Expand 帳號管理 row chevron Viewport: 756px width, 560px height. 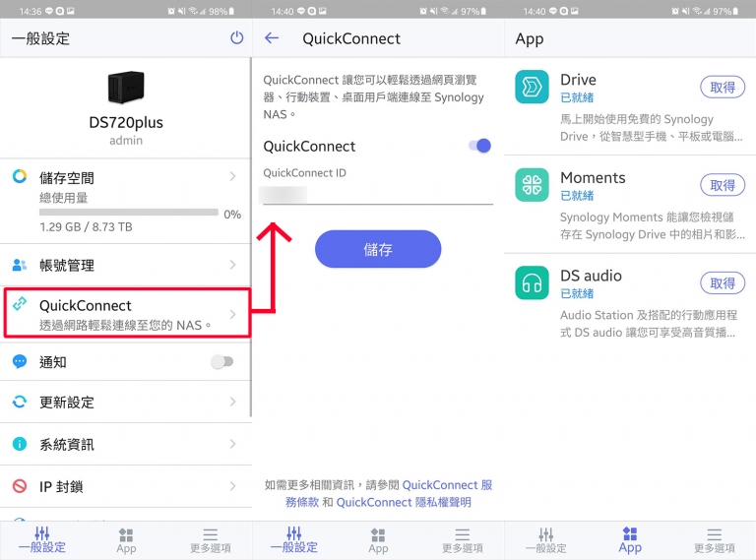pyautogui.click(x=233, y=265)
